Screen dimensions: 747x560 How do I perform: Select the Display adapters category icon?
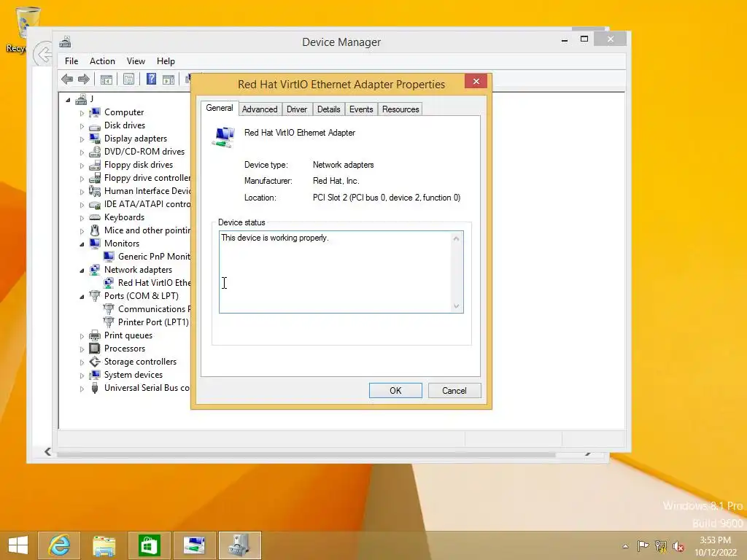(95, 139)
